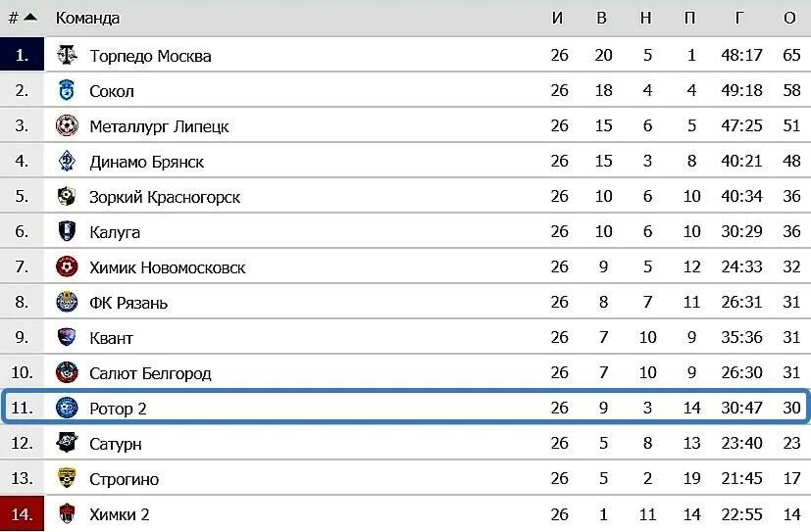The height and width of the screenshot is (532, 811).
Task: Click the Сокол team crest icon
Action: point(67,90)
